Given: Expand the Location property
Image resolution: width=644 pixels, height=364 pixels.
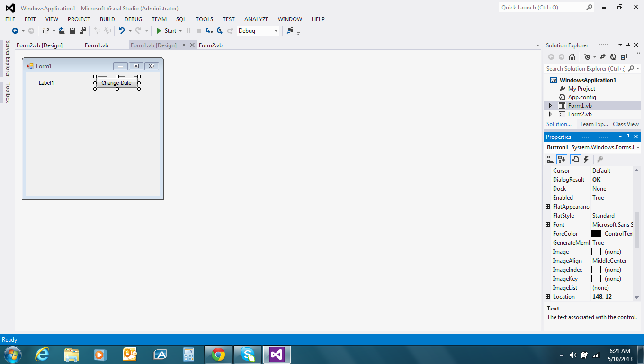Looking at the screenshot, I should point(548,297).
